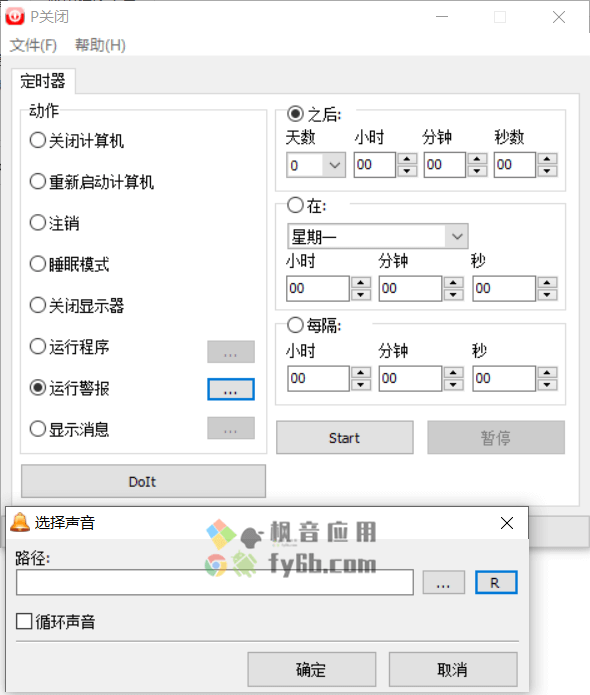Select 关闭计算机 radio option
This screenshot has height=695, width=590.
click(38, 141)
